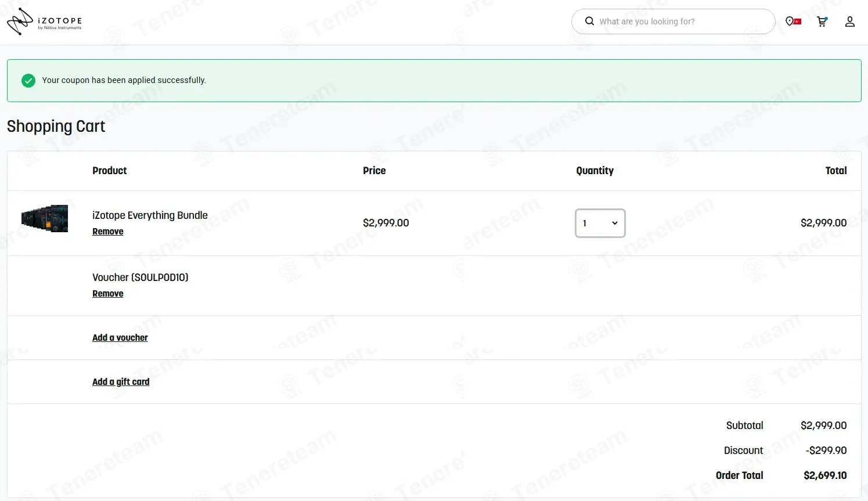Open the account profile icon
Image resolution: width=868 pixels, height=501 pixels.
click(849, 21)
